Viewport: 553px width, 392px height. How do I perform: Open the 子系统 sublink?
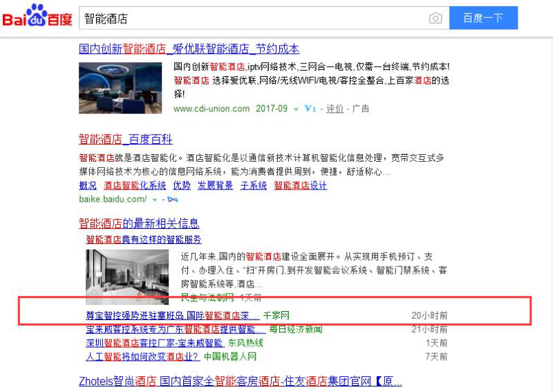253,185
